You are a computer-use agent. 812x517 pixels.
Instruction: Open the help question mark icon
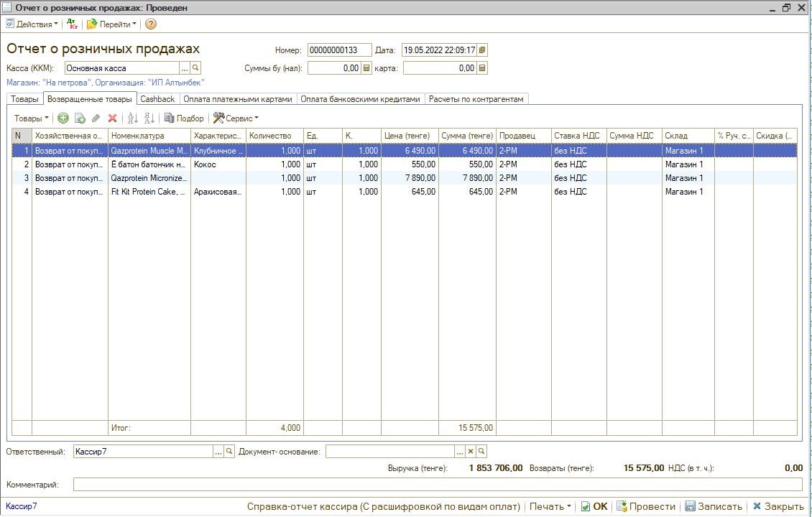click(x=151, y=24)
